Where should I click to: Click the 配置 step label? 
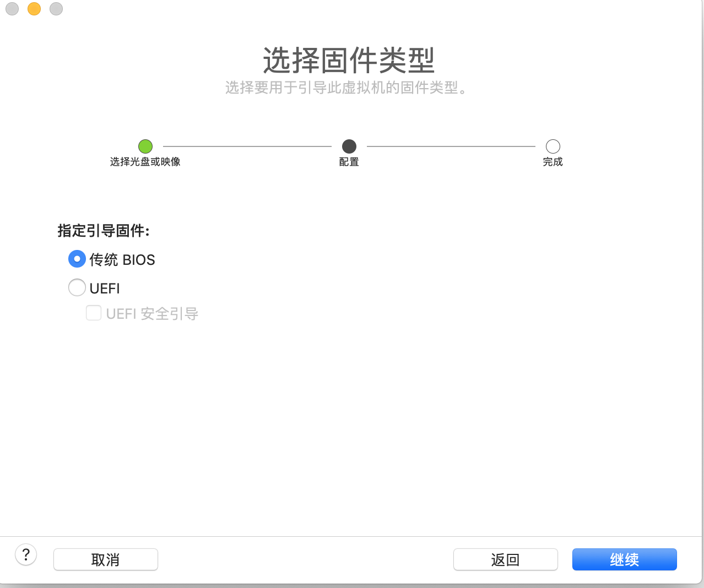click(349, 162)
